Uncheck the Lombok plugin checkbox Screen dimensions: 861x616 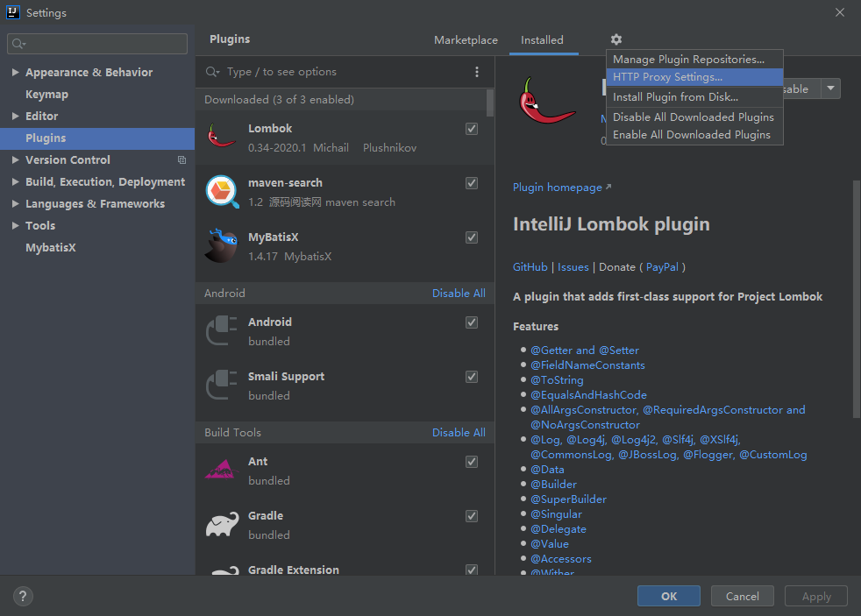(472, 129)
